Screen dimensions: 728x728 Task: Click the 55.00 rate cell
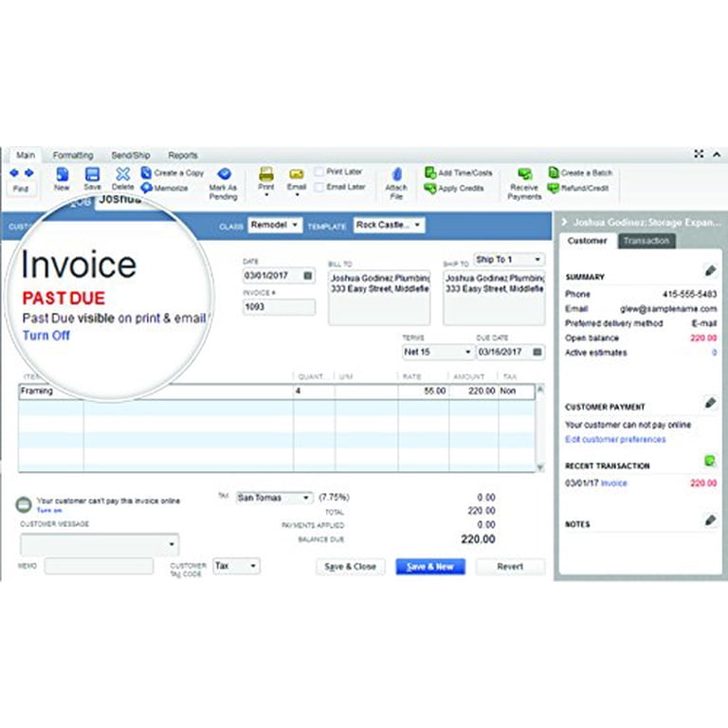[423, 391]
